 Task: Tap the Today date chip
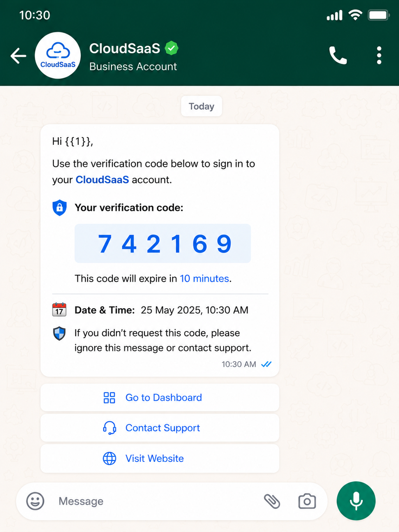201,106
